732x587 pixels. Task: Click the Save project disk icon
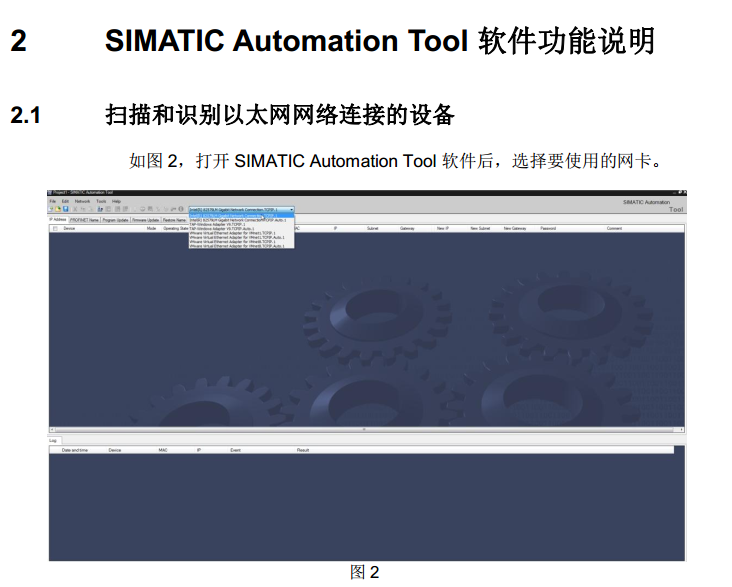66,209
